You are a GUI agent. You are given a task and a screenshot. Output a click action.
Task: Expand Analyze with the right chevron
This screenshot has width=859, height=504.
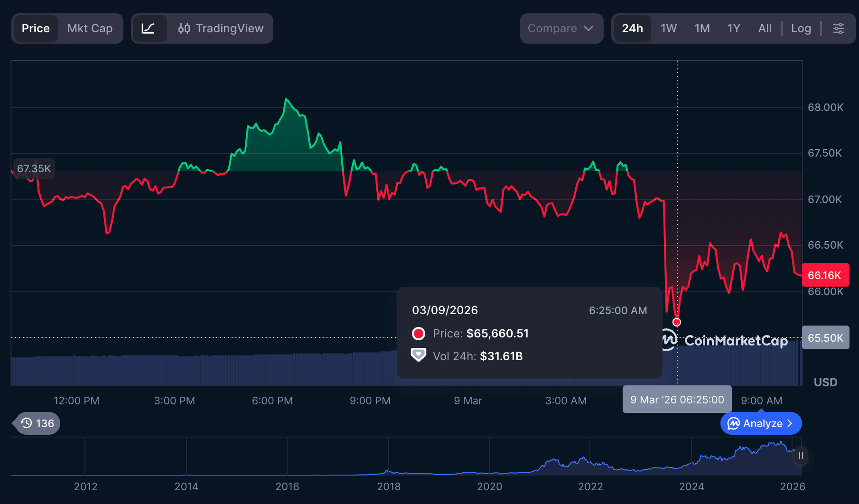click(790, 423)
